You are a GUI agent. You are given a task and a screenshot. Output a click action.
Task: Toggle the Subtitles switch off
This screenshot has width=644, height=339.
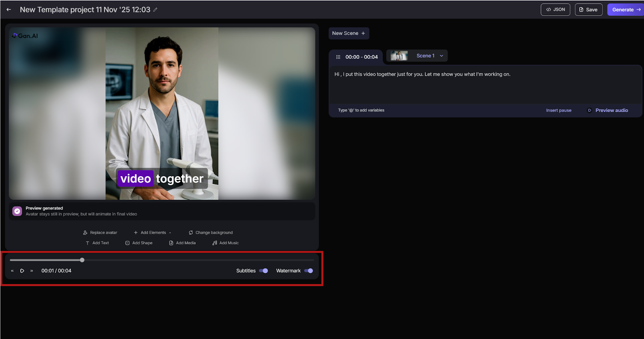point(264,271)
